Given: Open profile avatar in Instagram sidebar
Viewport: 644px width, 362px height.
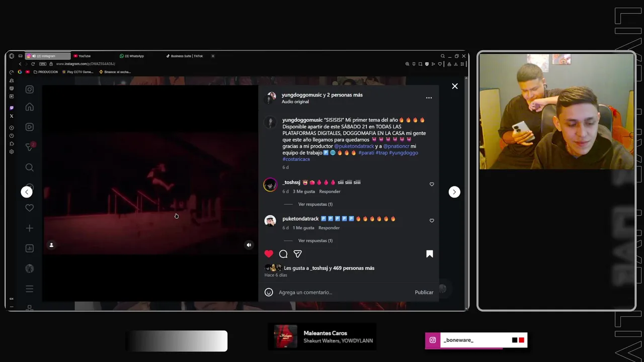Looking at the screenshot, I should click(x=30, y=268).
